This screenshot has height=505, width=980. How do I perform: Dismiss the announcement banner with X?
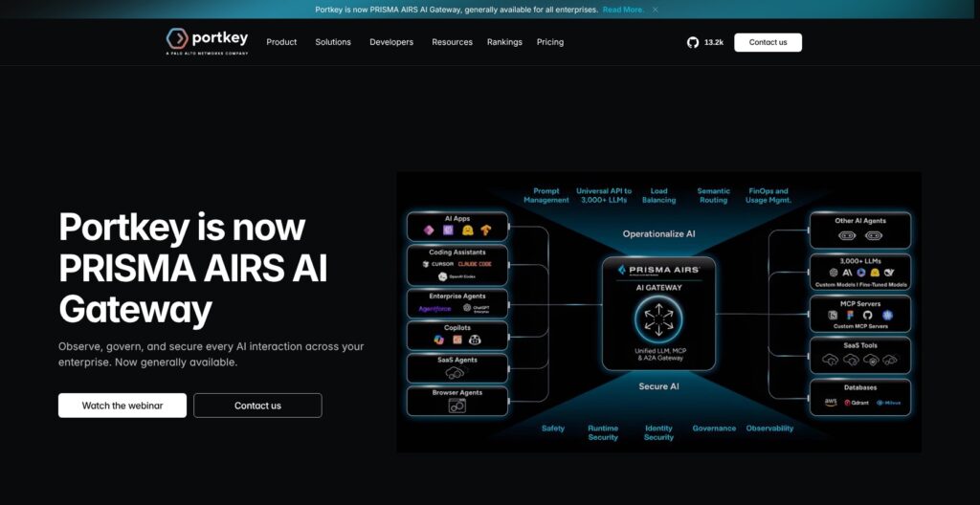(655, 10)
